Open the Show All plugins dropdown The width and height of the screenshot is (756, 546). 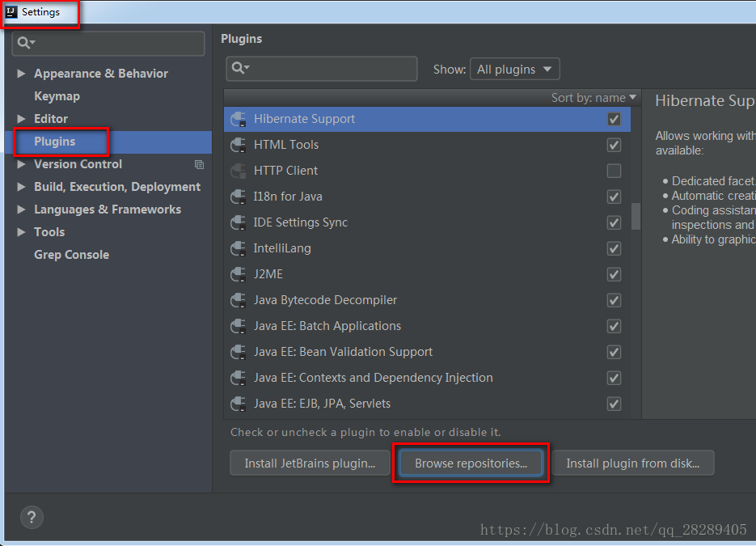tap(514, 69)
